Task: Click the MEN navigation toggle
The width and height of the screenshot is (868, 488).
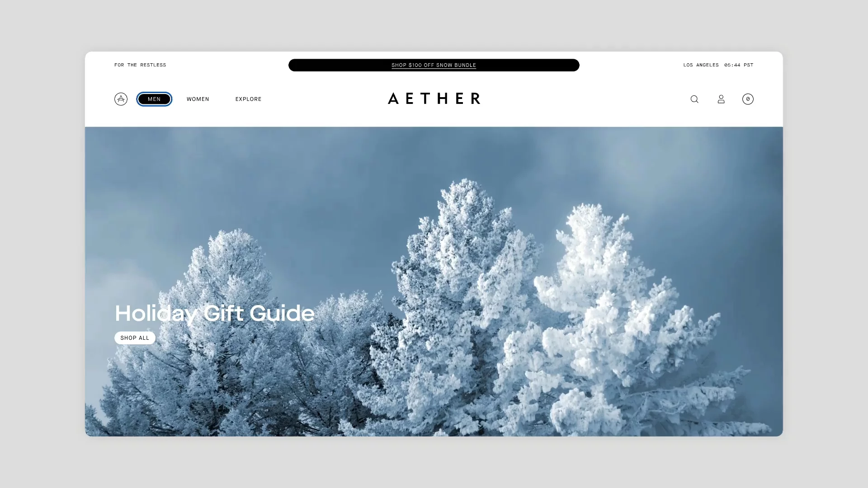Action: [x=154, y=99]
